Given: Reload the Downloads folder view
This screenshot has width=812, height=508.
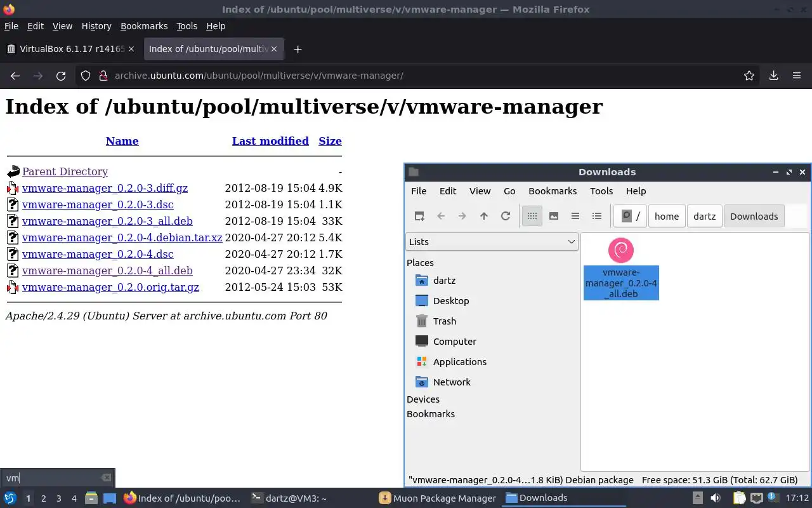Looking at the screenshot, I should point(506,216).
